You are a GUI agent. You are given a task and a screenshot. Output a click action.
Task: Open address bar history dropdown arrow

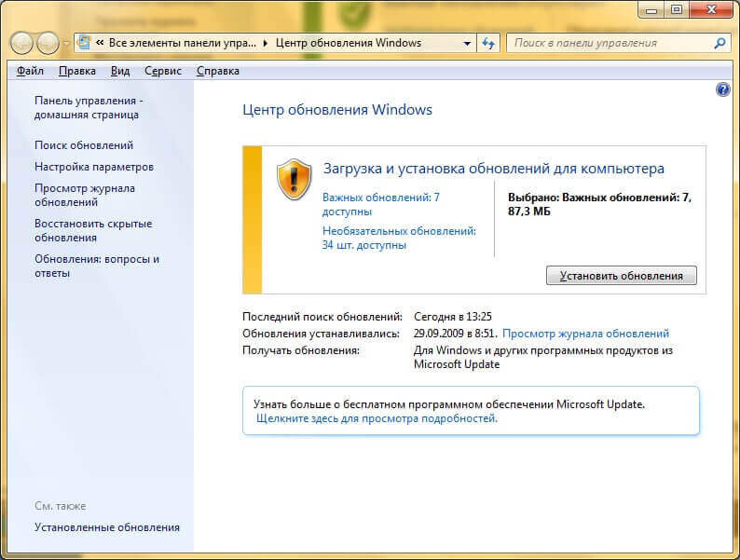pyautogui.click(x=467, y=44)
